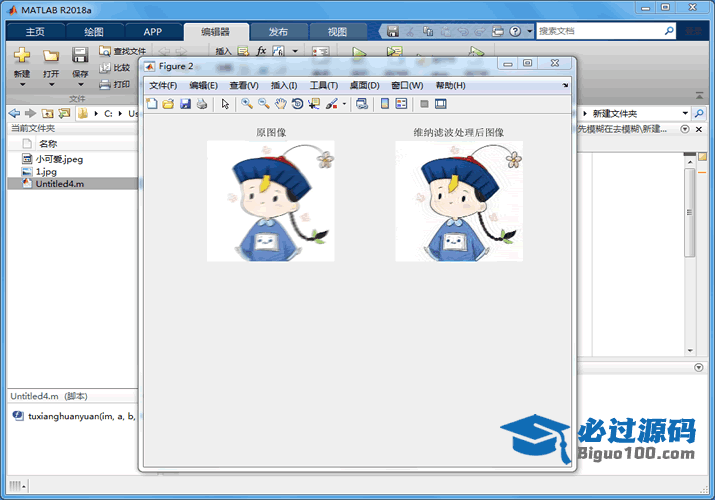Click the quick access save icon
715x500 pixels.
pos(393,31)
